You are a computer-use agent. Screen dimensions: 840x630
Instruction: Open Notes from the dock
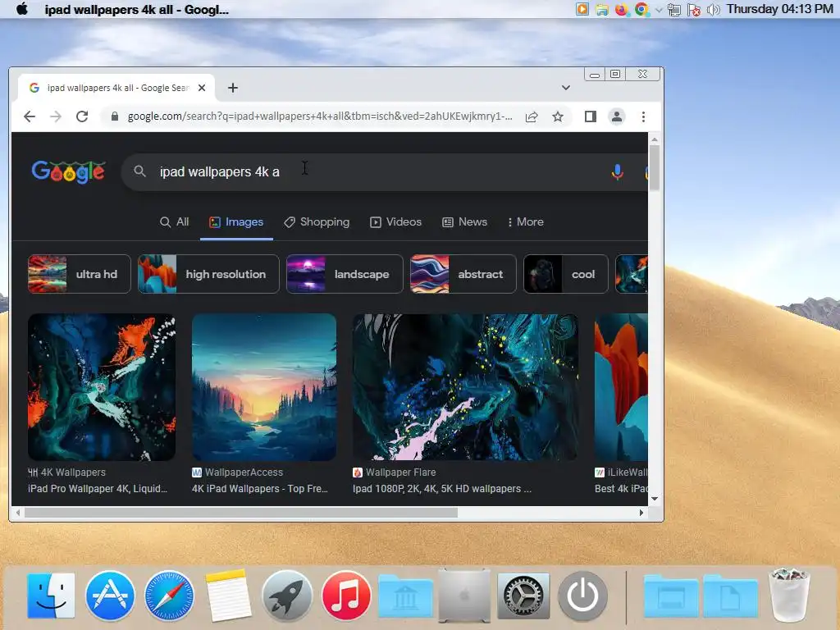point(228,596)
